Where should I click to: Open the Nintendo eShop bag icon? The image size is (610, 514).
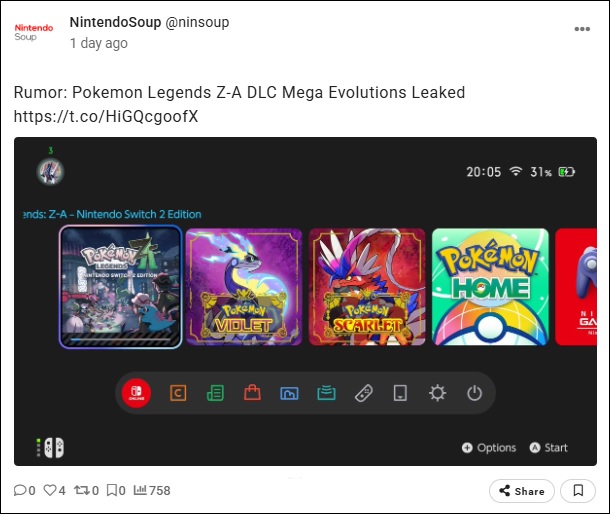[x=252, y=393]
